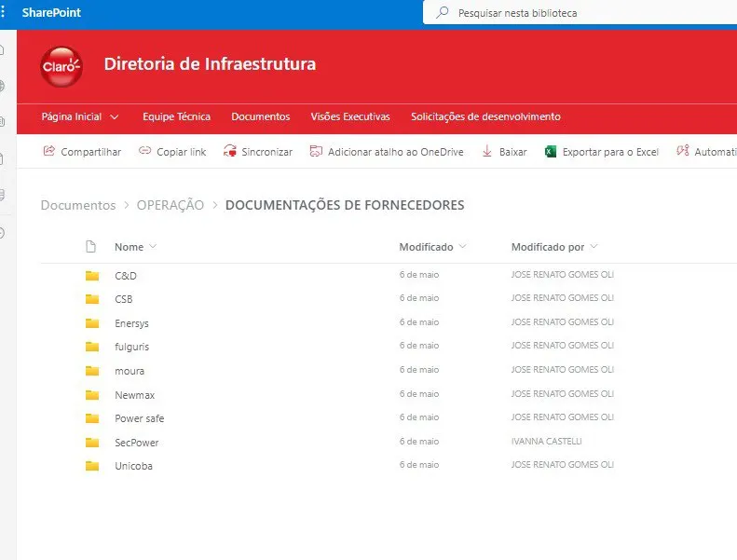Open the Nome column sort dropdown
This screenshot has width=737, height=560.
[152, 246]
